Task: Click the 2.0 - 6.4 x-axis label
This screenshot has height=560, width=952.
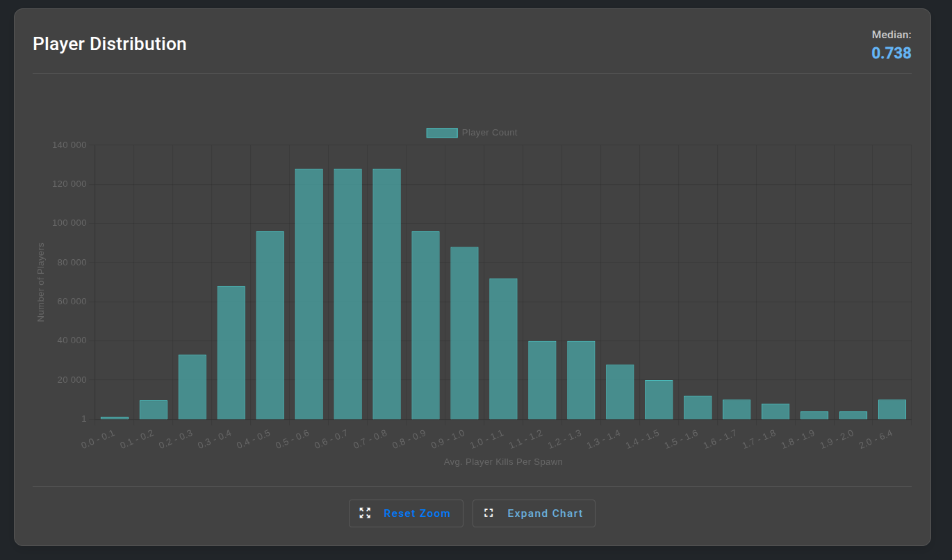Action: [876, 439]
